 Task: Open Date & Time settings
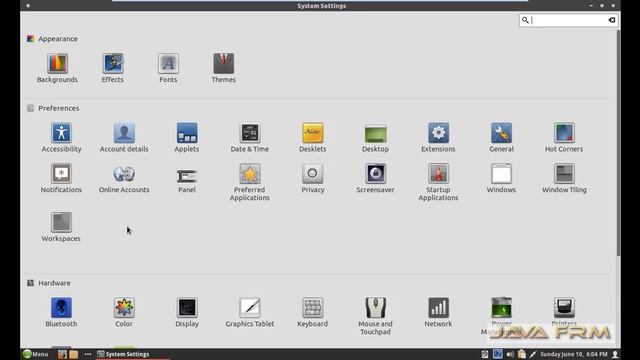pyautogui.click(x=250, y=138)
